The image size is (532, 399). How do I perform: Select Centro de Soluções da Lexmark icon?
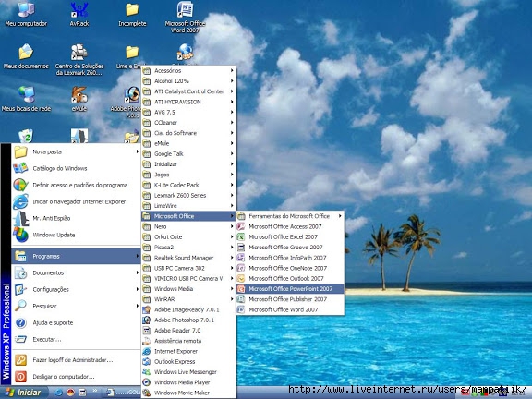pyautogui.click(x=79, y=60)
